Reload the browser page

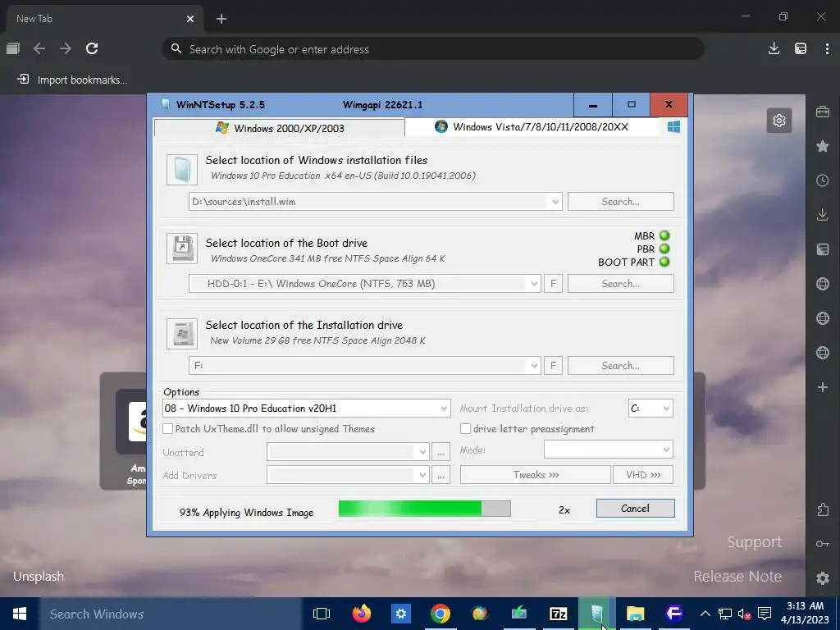[x=92, y=48]
